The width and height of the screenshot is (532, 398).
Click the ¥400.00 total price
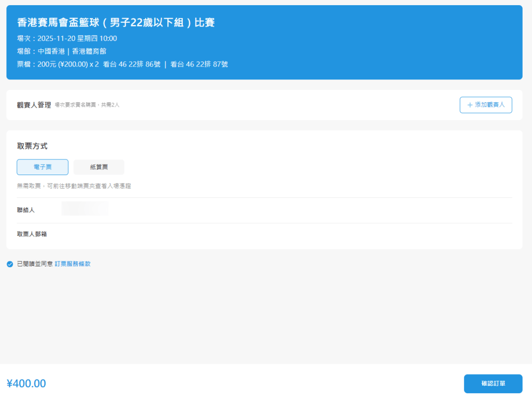(x=26, y=383)
